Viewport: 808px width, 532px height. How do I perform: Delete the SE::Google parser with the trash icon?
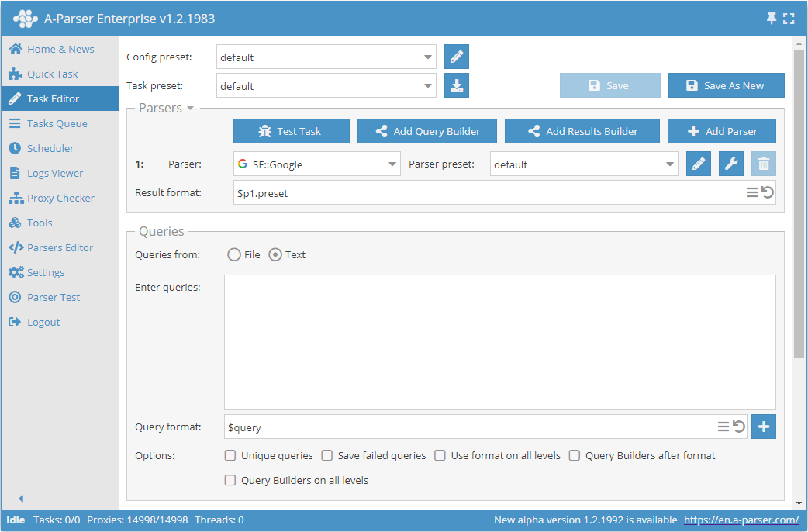click(761, 164)
